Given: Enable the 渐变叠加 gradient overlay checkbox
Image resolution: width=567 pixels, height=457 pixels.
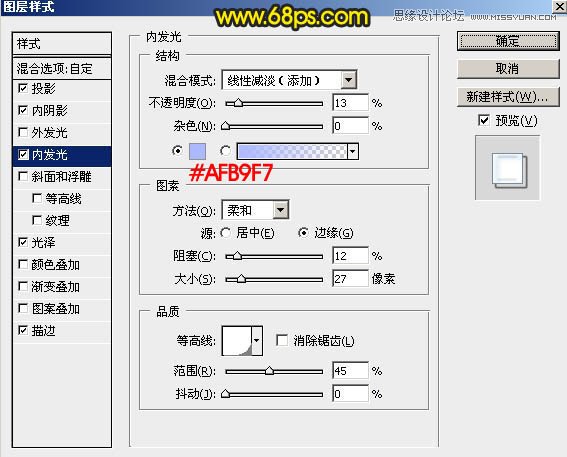Looking at the screenshot, I should (23, 286).
